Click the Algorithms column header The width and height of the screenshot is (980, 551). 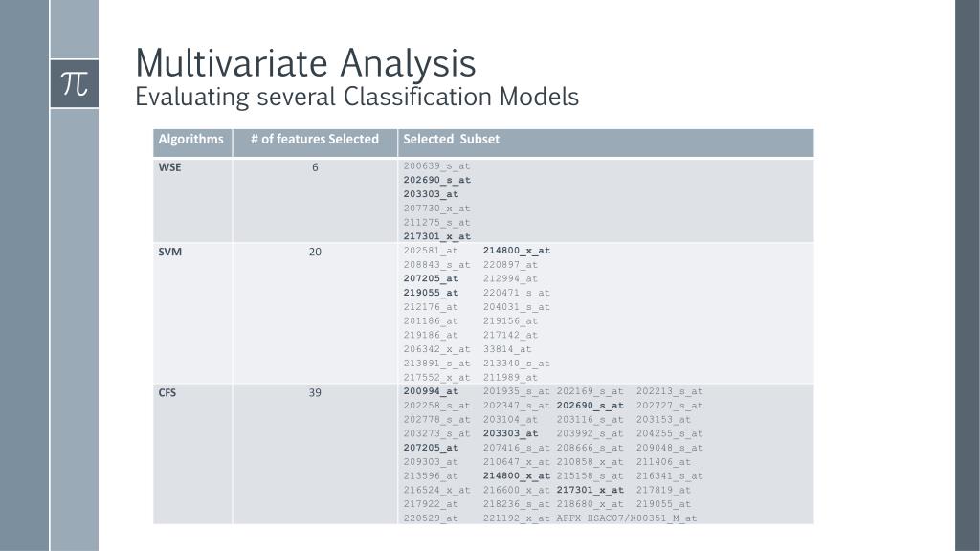pos(190,140)
